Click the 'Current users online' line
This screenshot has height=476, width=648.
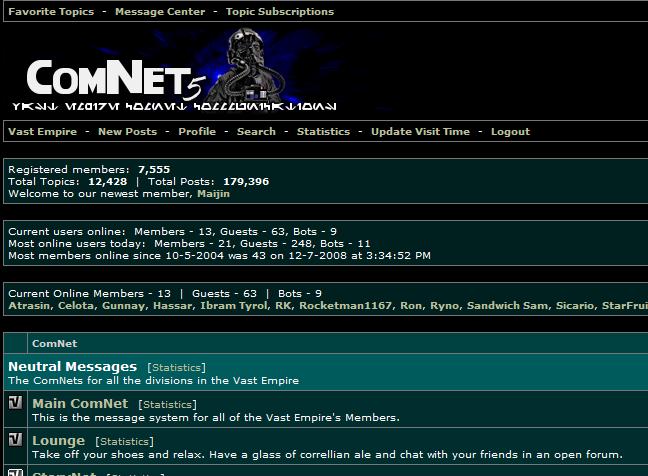172,231
